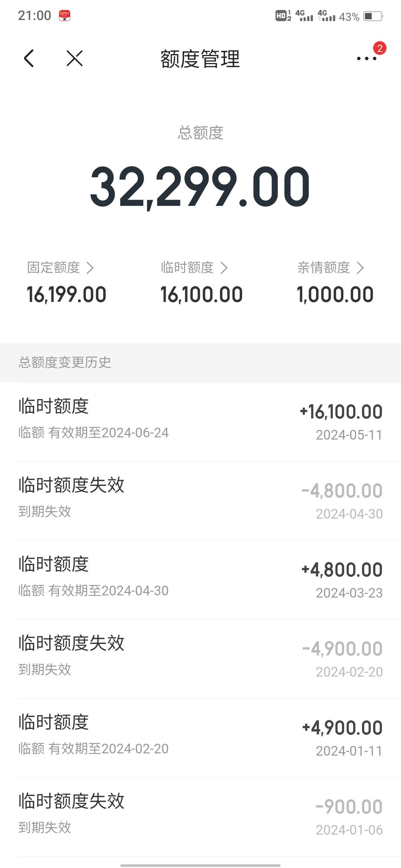This screenshot has width=401, height=868.
Task: Tap the -900.00 到期失效 record
Action: 200,817
